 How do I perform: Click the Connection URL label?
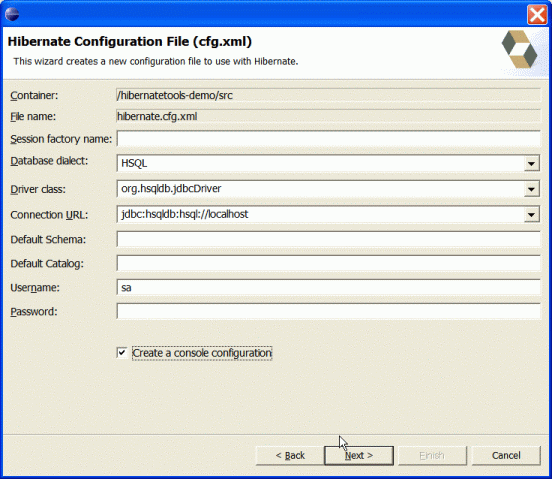(x=49, y=215)
